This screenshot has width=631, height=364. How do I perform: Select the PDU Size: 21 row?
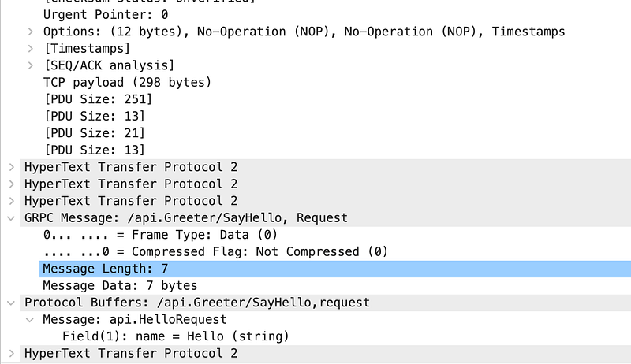click(95, 133)
